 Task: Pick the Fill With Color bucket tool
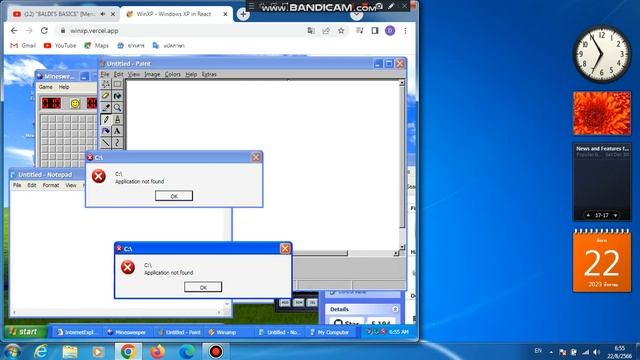[x=118, y=96]
